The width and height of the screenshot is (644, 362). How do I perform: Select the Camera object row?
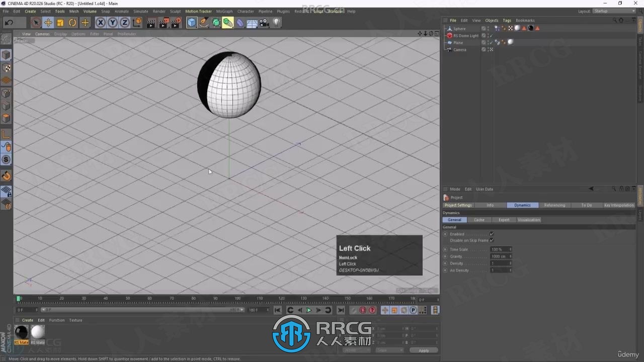(x=460, y=50)
